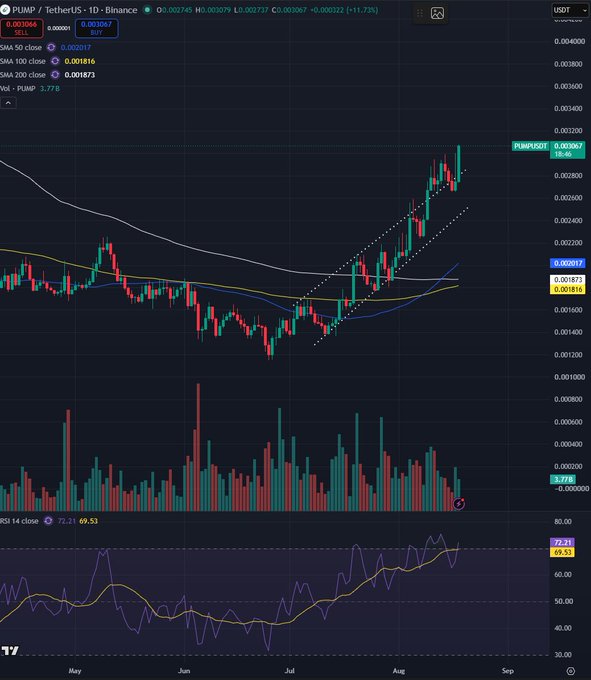This screenshot has width=591, height=680.
Task: Select the SMA 200 close legend entry
Action: click(x=23, y=75)
